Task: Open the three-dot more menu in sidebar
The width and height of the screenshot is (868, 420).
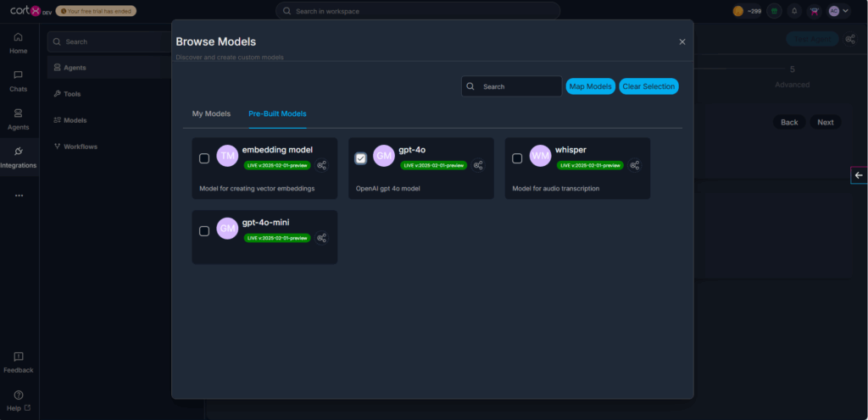Action: (19, 196)
